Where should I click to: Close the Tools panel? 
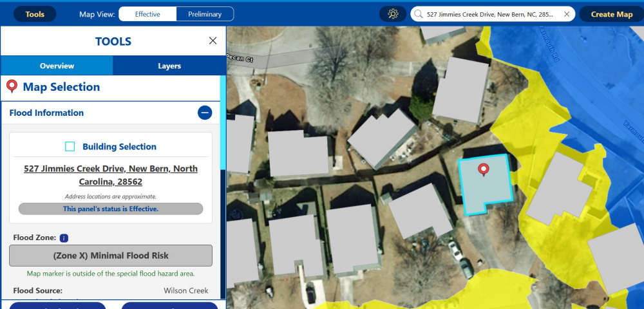pos(213,41)
